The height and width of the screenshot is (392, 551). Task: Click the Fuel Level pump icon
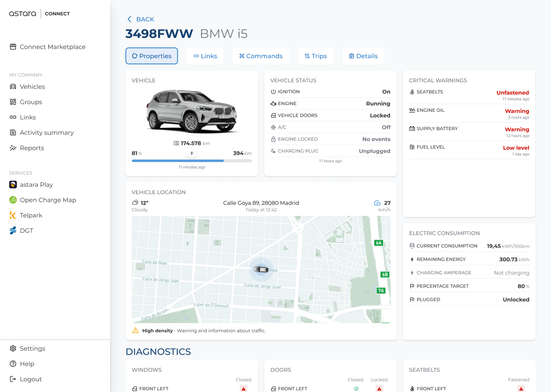[x=412, y=147]
